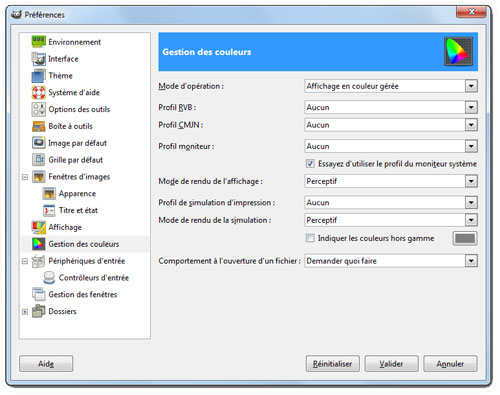The height and width of the screenshot is (395, 500).
Task: Click the Gestion des fenêtres icon
Action: pos(39,294)
